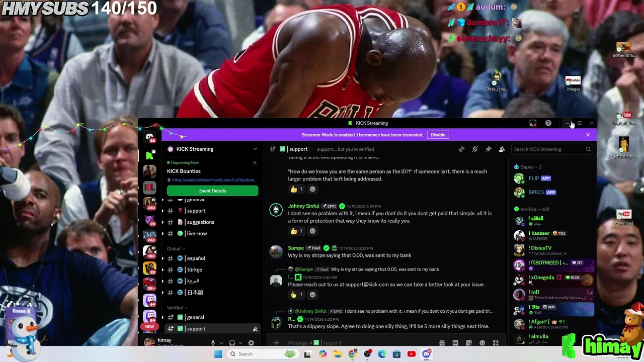Open YouTube from the taskbar
This screenshot has height=362, width=644.
[x=412, y=354]
